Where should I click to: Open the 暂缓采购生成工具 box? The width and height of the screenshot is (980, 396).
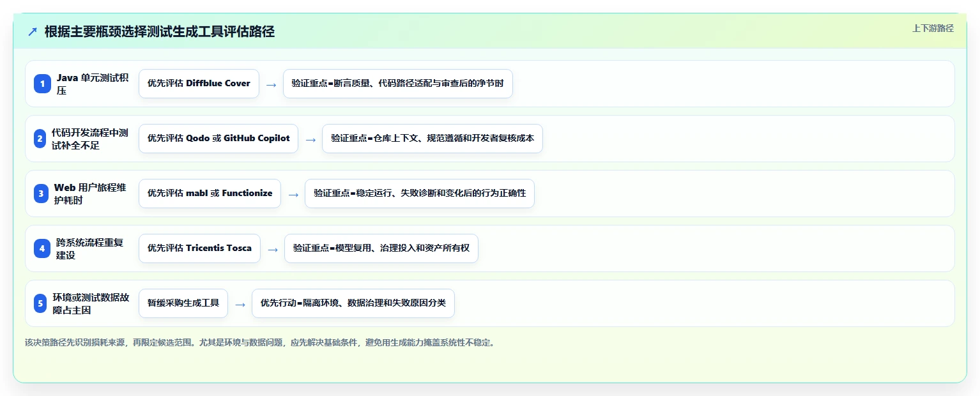(183, 303)
